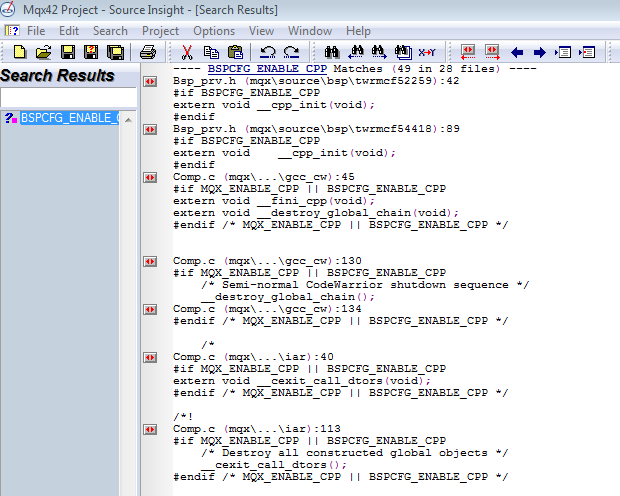Create a new file with the New toolbar icon
The width and height of the screenshot is (620, 496).
click(x=20, y=52)
